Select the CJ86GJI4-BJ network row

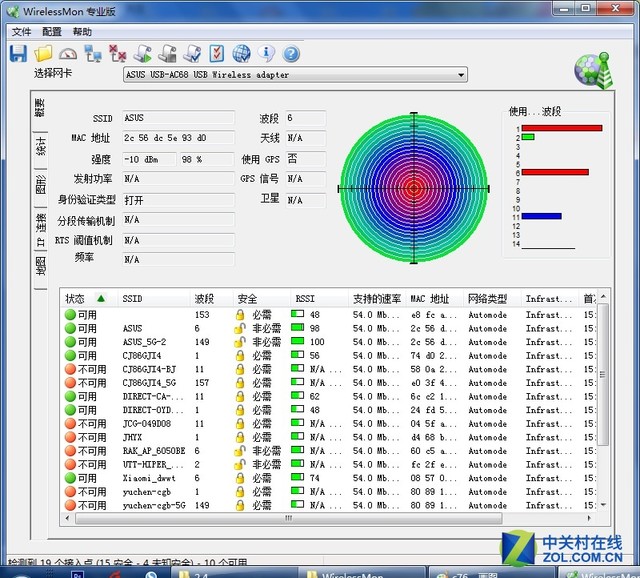[x=330, y=369]
